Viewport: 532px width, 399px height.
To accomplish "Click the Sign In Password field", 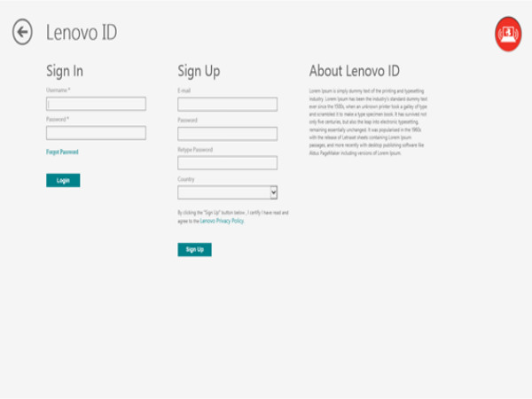I will 95,133.
